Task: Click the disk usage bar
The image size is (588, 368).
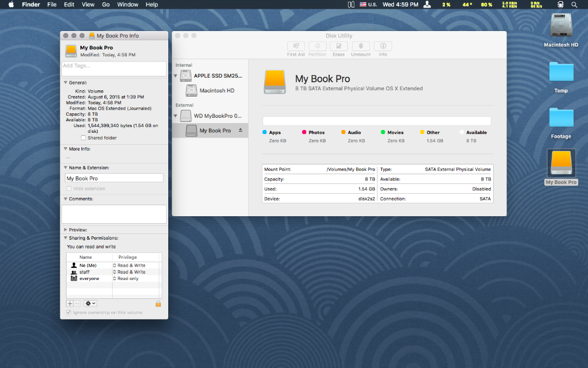Action: [x=377, y=121]
